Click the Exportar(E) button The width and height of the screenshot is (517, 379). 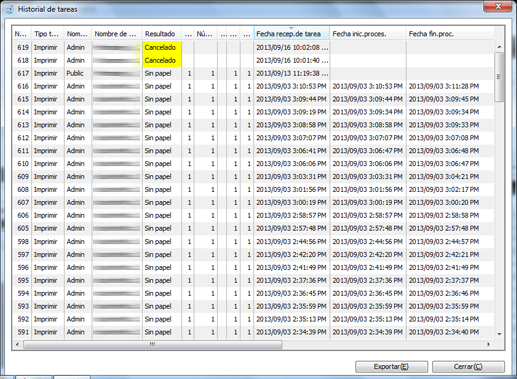click(391, 367)
